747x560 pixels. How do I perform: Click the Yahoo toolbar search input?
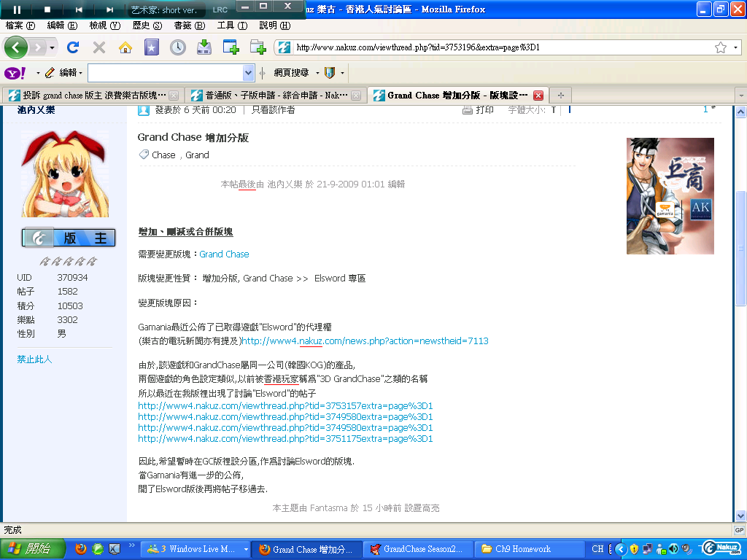coord(166,73)
